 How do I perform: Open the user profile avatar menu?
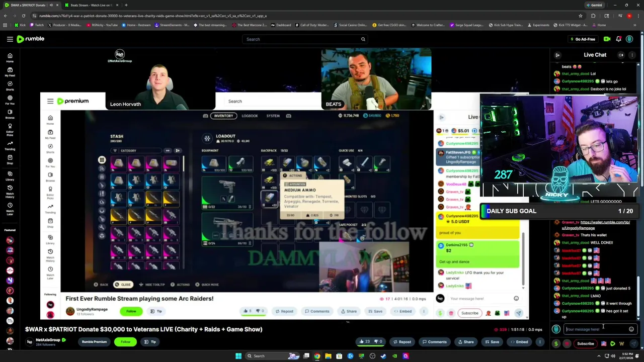(629, 39)
